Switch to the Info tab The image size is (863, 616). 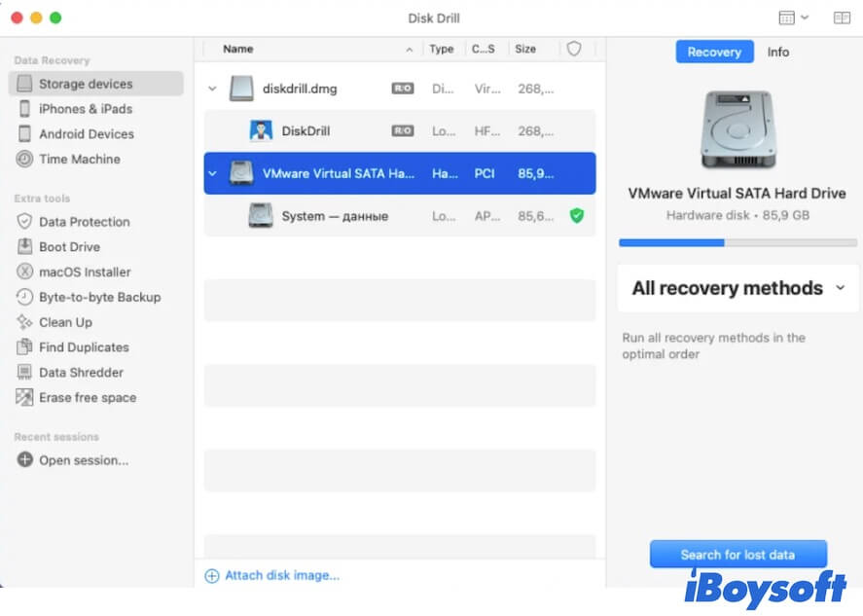coord(778,52)
